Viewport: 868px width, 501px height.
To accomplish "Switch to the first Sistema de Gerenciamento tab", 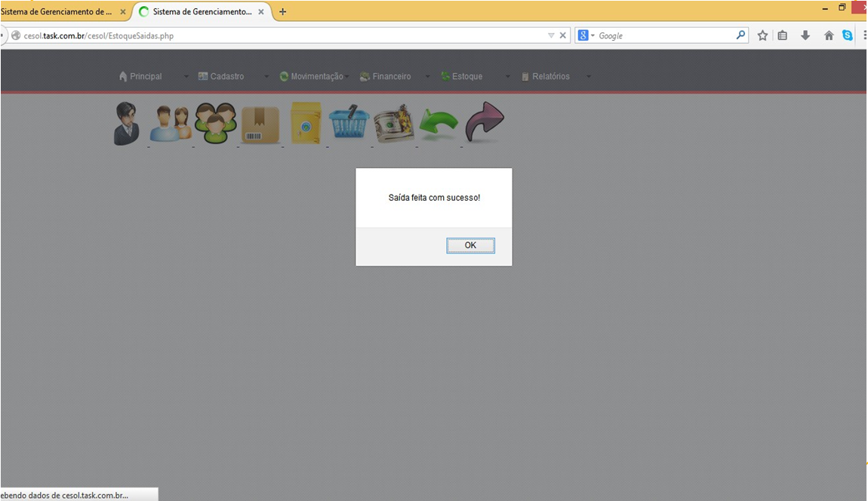I will pyautogui.click(x=57, y=12).
